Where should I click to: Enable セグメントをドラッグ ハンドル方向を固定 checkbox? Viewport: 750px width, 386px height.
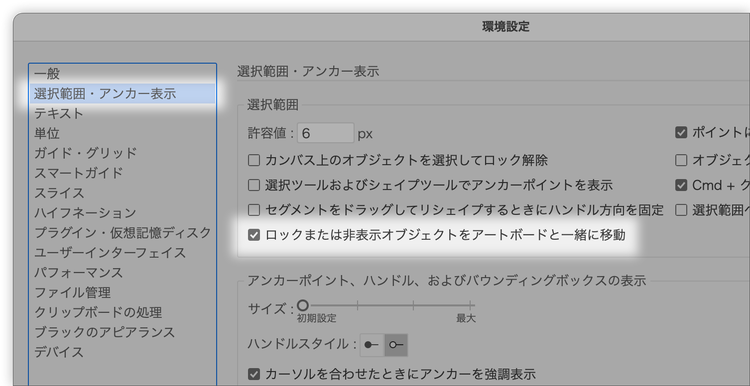coord(254,210)
